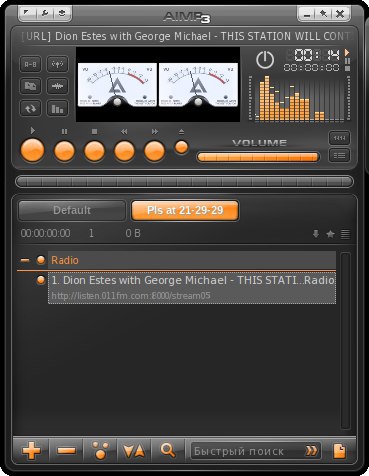
Task: Click the pin icon next to minimize button
Action: point(323,14)
